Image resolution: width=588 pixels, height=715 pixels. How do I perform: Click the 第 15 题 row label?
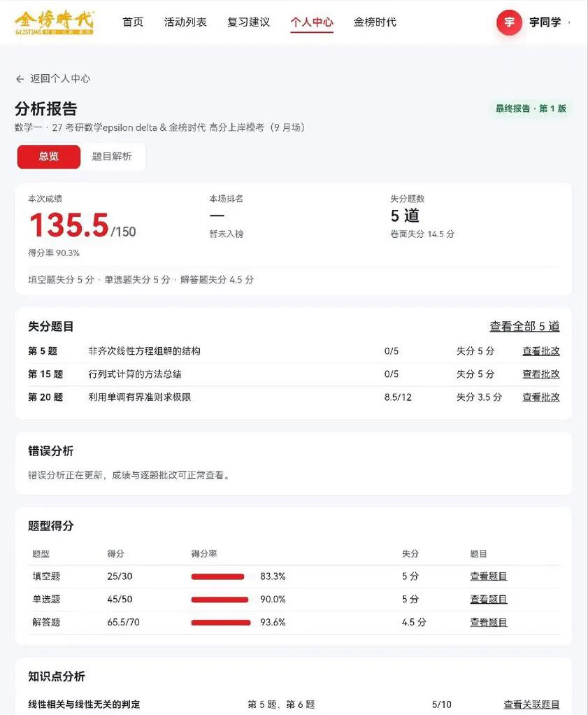[x=45, y=374]
